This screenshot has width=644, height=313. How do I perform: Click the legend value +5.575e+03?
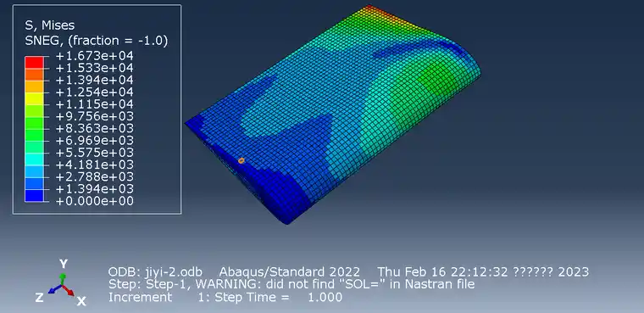coord(94,153)
